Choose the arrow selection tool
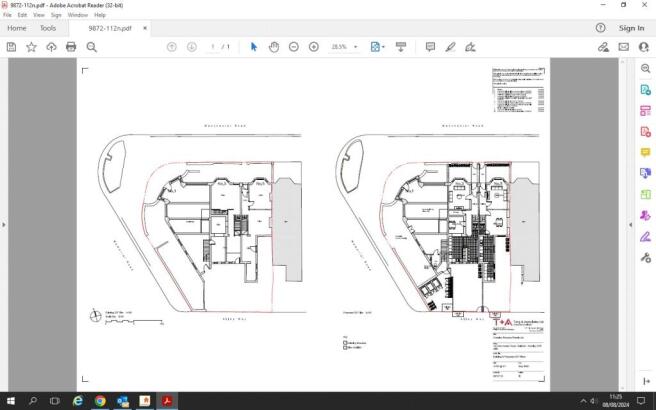Screen dimensions: 656x410 (x=254, y=47)
